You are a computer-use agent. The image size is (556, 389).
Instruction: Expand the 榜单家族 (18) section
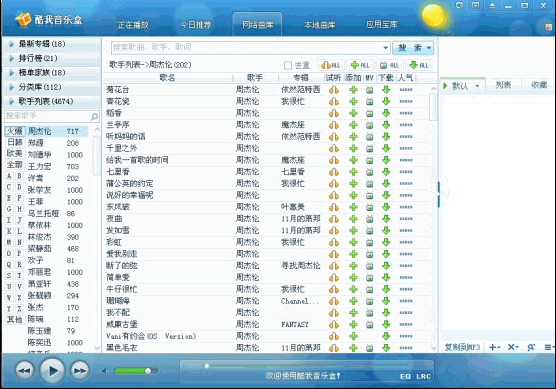[x=51, y=73]
